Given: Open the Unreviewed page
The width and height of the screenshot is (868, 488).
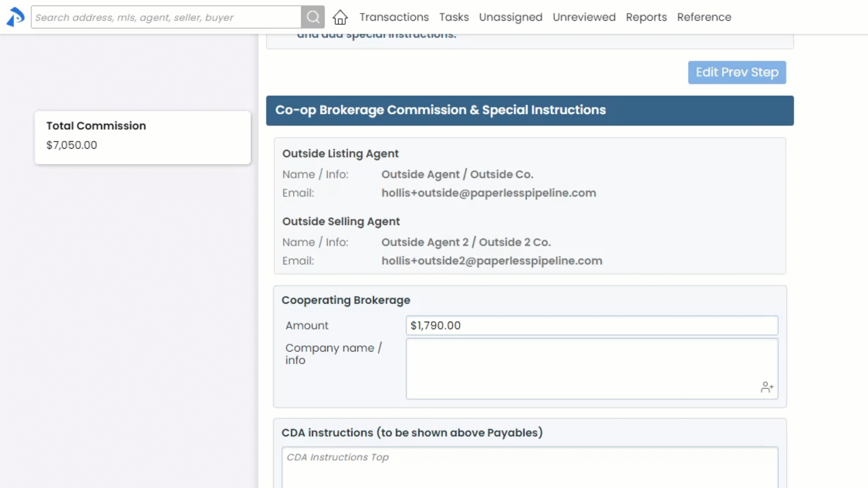Looking at the screenshot, I should pos(584,17).
